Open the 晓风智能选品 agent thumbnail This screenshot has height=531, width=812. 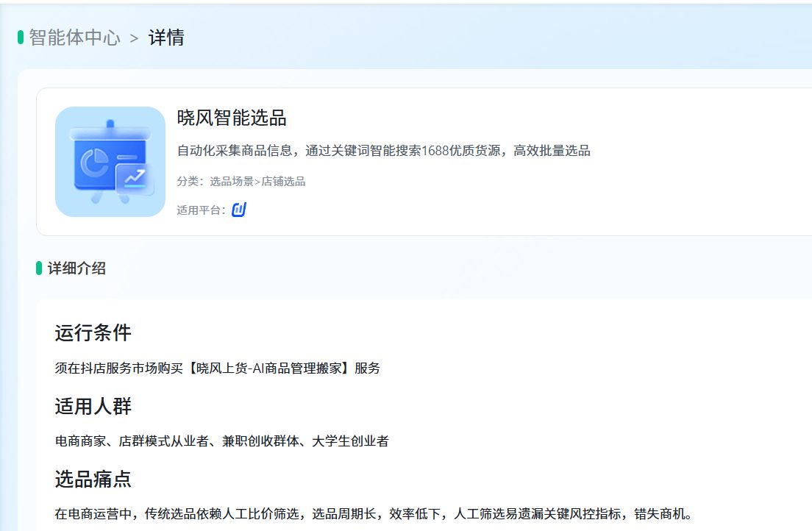(x=110, y=162)
